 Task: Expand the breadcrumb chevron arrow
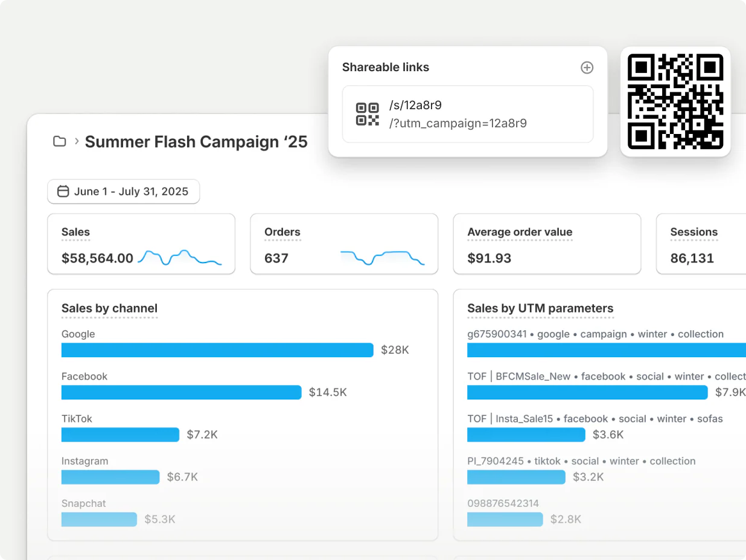click(75, 141)
